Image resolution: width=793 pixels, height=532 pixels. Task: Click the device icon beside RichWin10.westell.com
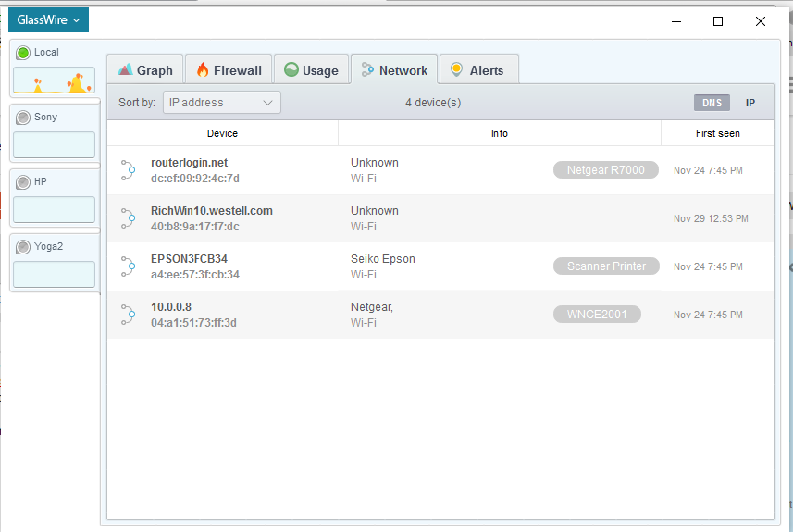[128, 218]
